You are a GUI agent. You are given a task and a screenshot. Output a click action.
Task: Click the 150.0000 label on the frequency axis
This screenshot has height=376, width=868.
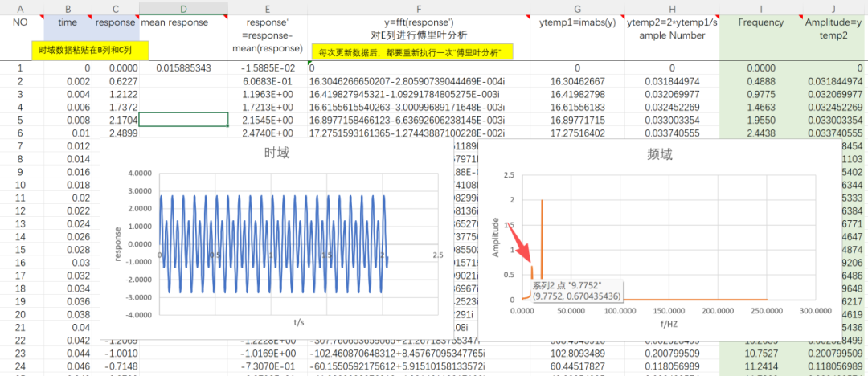click(x=669, y=310)
